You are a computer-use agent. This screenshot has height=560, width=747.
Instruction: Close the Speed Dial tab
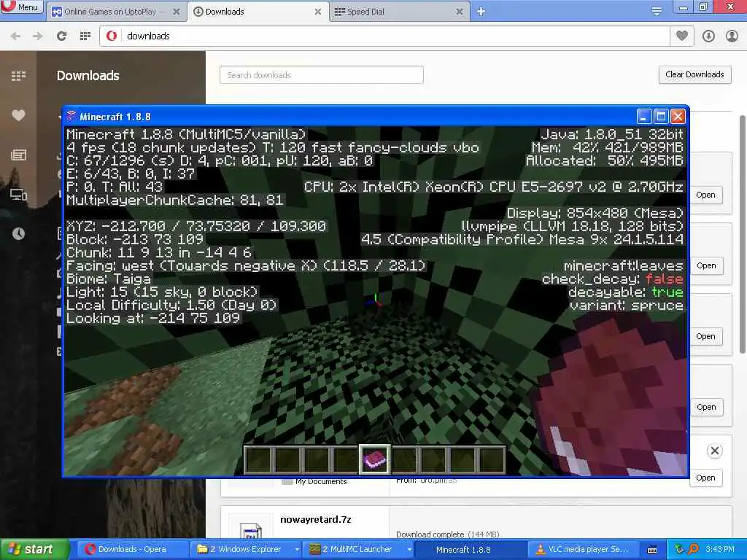460,12
